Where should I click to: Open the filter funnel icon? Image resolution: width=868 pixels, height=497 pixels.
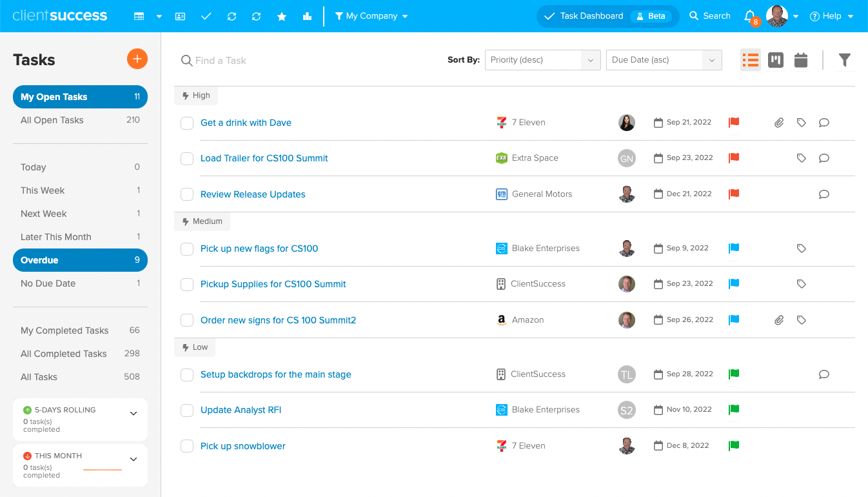pyautogui.click(x=844, y=60)
